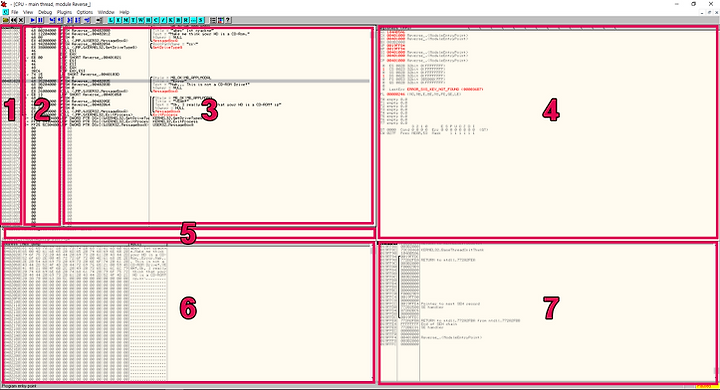Pause execution with the pause icon
Viewport: 720px width, 390px height.
(x=40, y=20)
